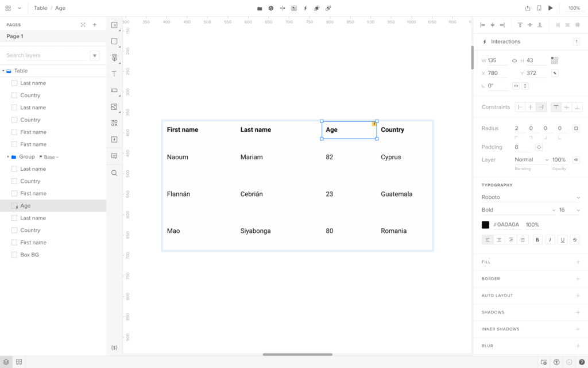This screenshot has height=368, width=588.
Task: Open the help question mark icon
Action: [581, 362]
